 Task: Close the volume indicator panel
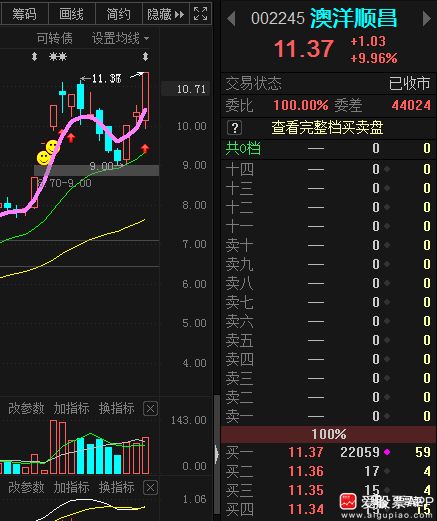tap(150, 408)
